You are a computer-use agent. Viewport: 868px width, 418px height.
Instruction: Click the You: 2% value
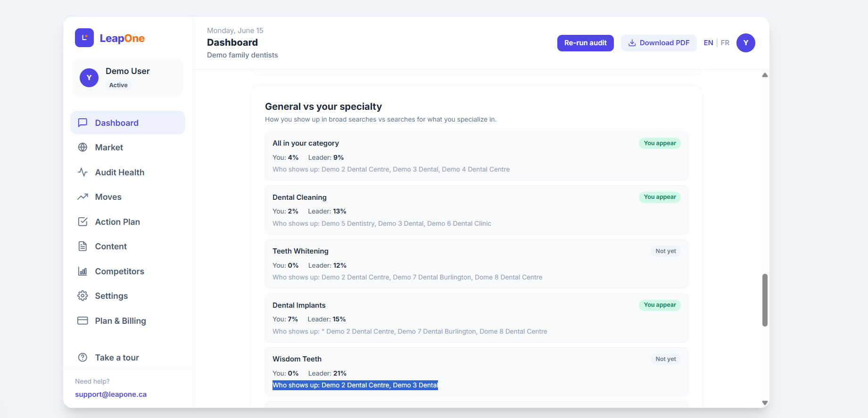pyautogui.click(x=285, y=211)
